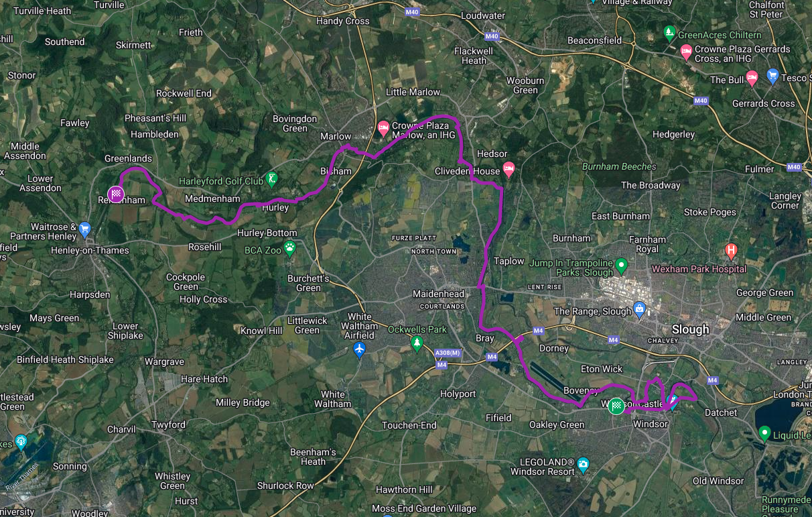Click the White Waltham Airfield plane icon
Screen dimensions: 812x517
click(360, 349)
